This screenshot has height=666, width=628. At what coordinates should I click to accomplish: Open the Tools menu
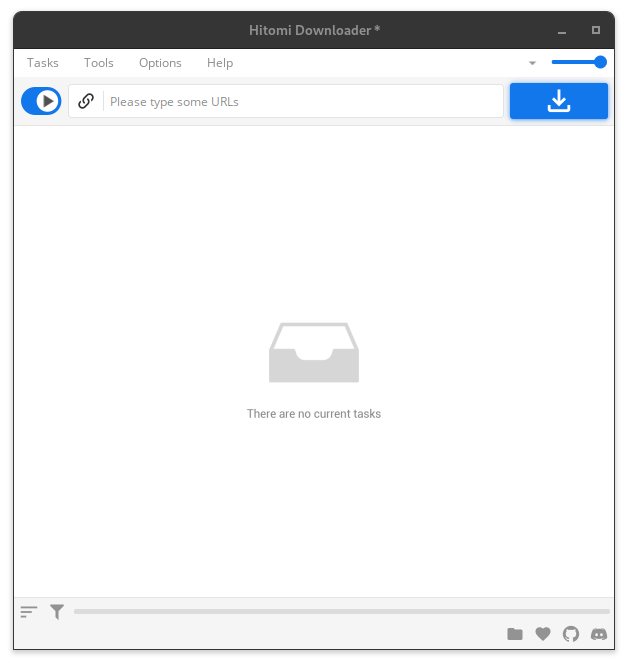(99, 63)
